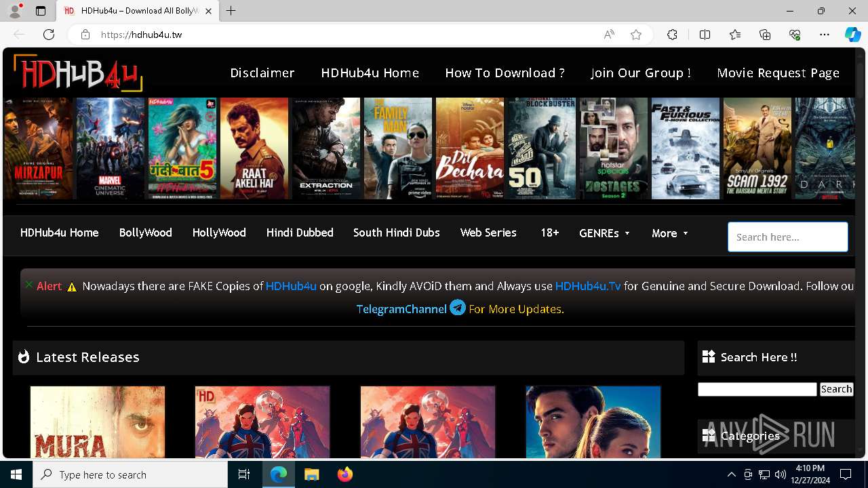Click the address bar URL
Viewport: 868px width, 488px height.
click(x=141, y=35)
